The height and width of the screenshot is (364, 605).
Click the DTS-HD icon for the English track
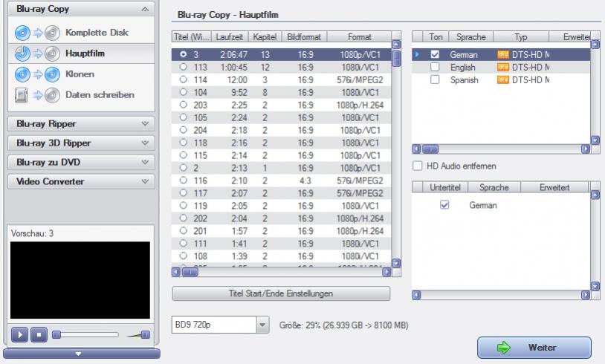502,67
